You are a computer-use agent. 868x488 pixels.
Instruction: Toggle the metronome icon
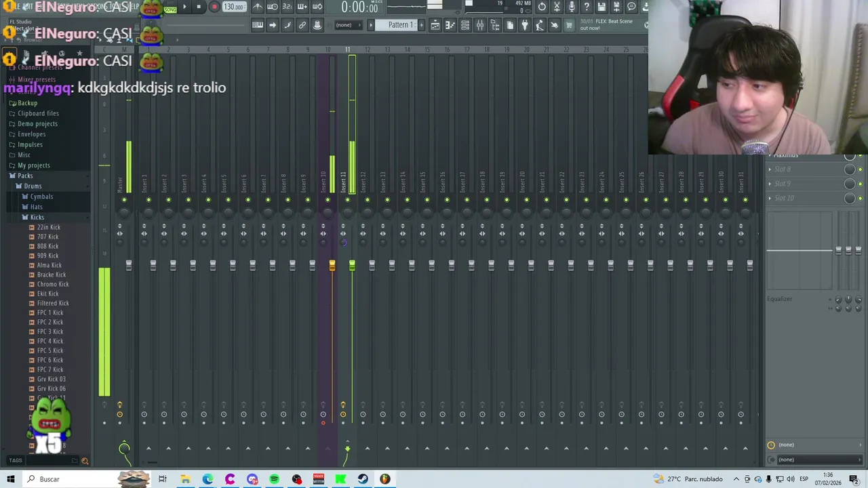pyautogui.click(x=258, y=7)
